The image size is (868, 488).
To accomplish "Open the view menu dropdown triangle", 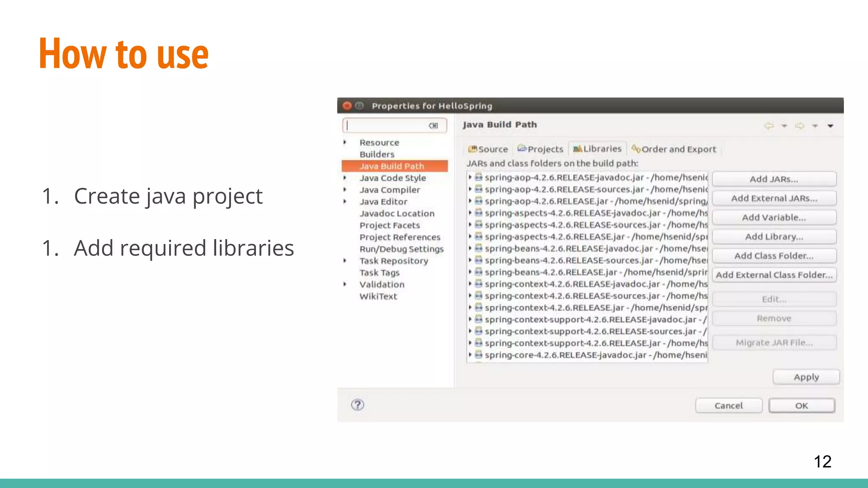I will (x=830, y=126).
